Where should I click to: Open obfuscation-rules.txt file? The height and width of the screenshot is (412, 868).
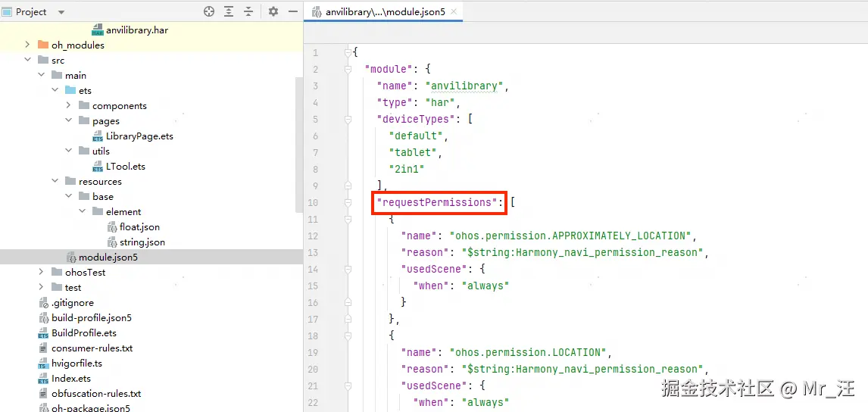(x=96, y=394)
